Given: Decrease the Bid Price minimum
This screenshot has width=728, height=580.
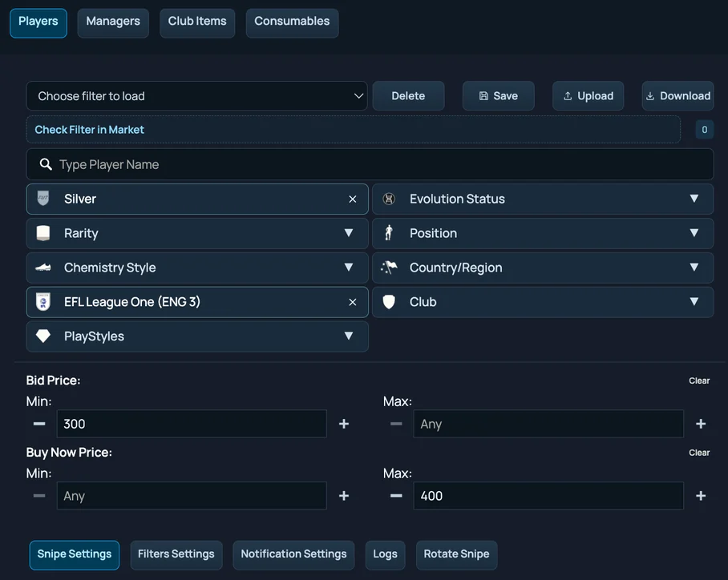Looking at the screenshot, I should (x=39, y=424).
